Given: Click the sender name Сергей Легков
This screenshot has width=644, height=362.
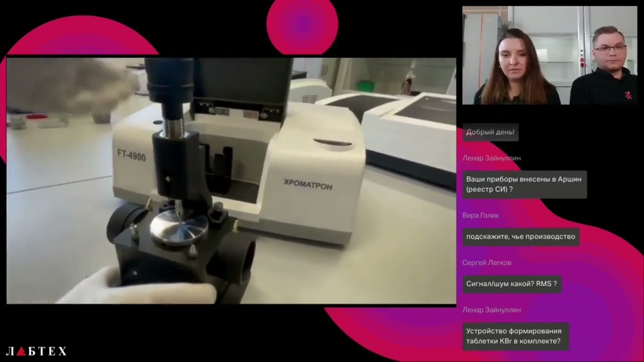Looking at the screenshot, I should tap(487, 262).
